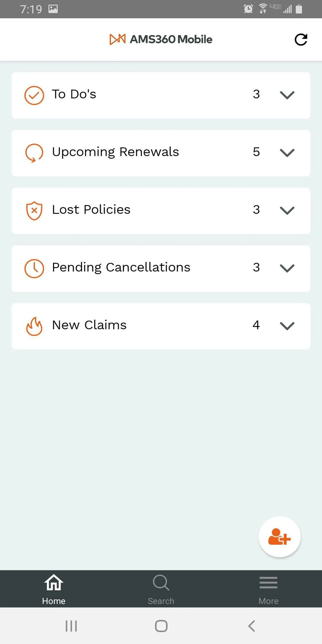
Task: Expand the Pending Cancellations chevron
Action: click(287, 268)
